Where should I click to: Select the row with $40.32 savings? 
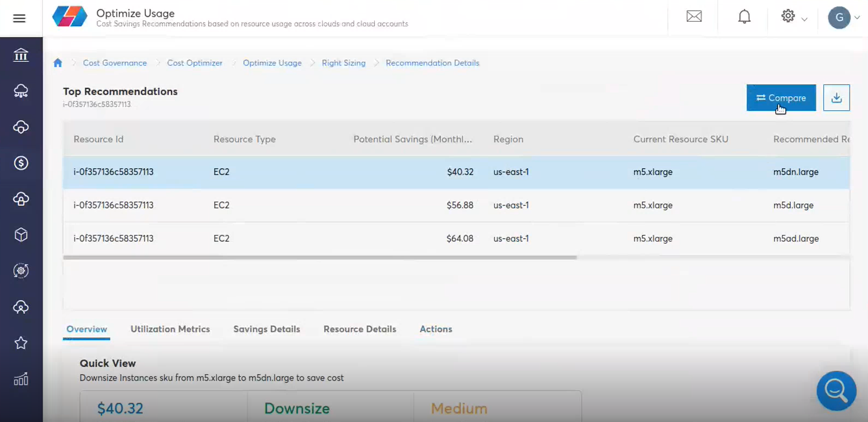[x=456, y=172]
